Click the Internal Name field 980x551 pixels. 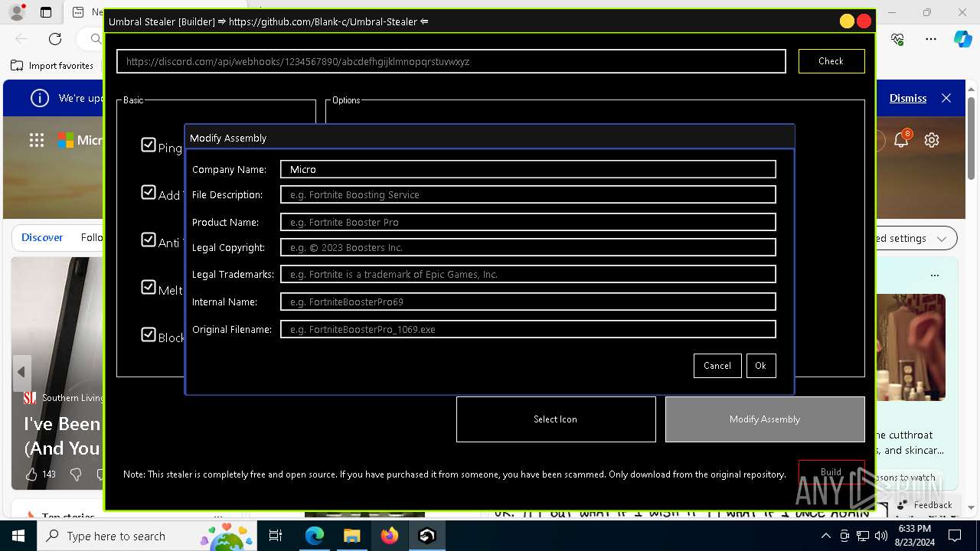528,302
